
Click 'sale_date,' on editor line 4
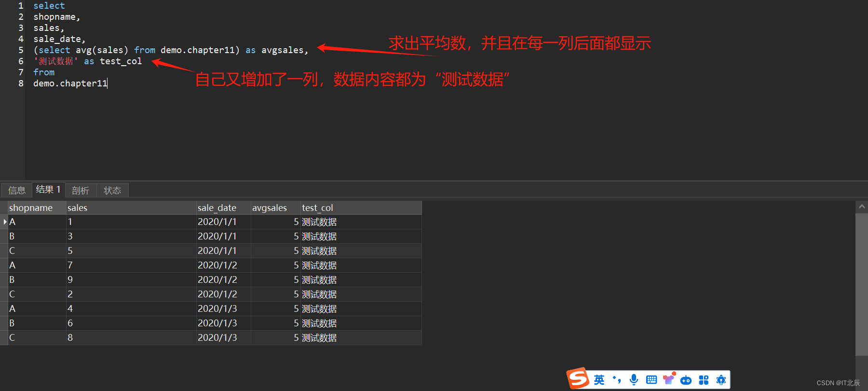pyautogui.click(x=59, y=39)
